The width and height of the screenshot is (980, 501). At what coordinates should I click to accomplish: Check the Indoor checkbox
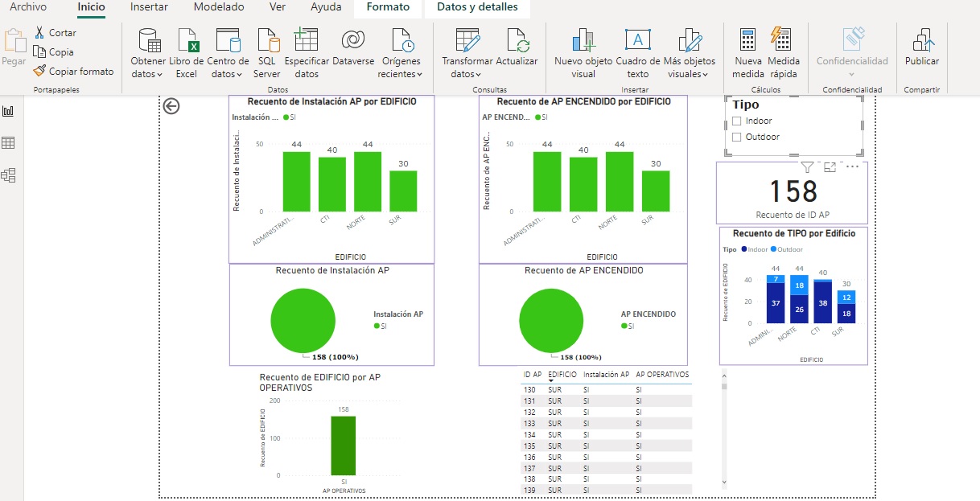pos(736,121)
